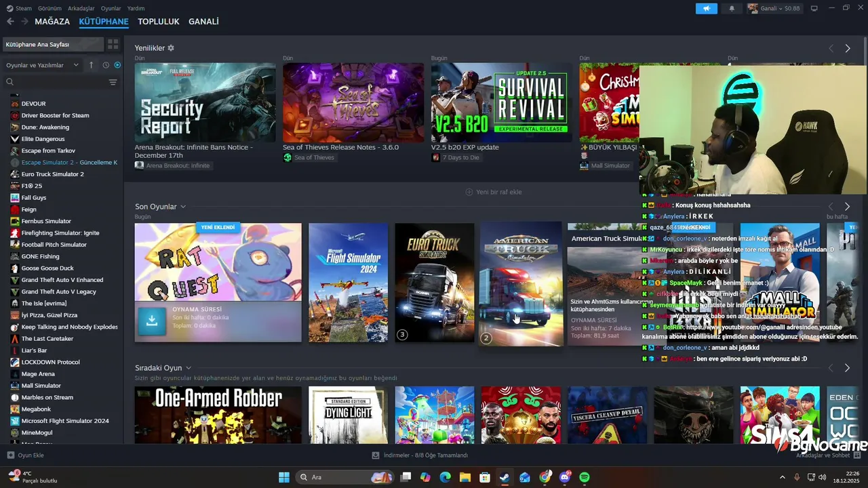The height and width of the screenshot is (488, 868).
Task: Switch to the TOPLULUK tab
Action: pyautogui.click(x=159, y=22)
